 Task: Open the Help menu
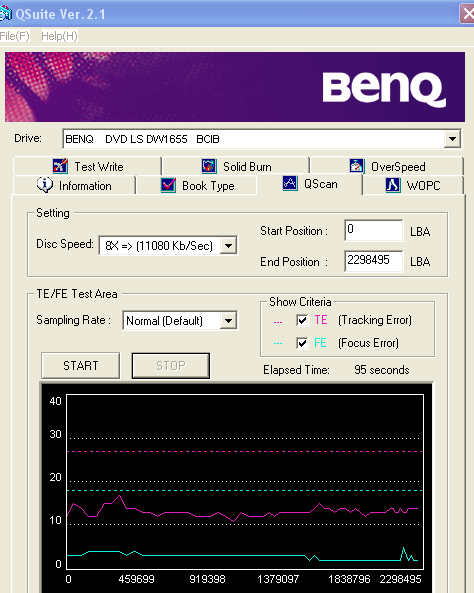tap(59, 36)
